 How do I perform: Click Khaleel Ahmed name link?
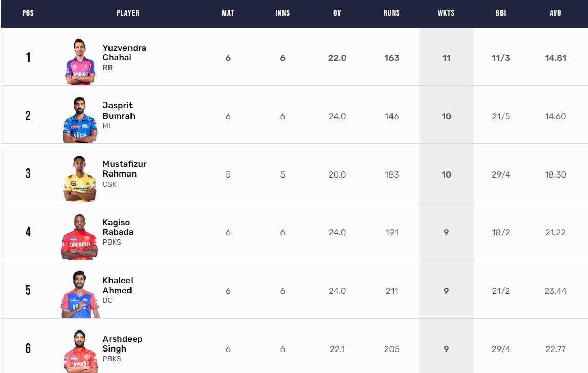(x=118, y=286)
